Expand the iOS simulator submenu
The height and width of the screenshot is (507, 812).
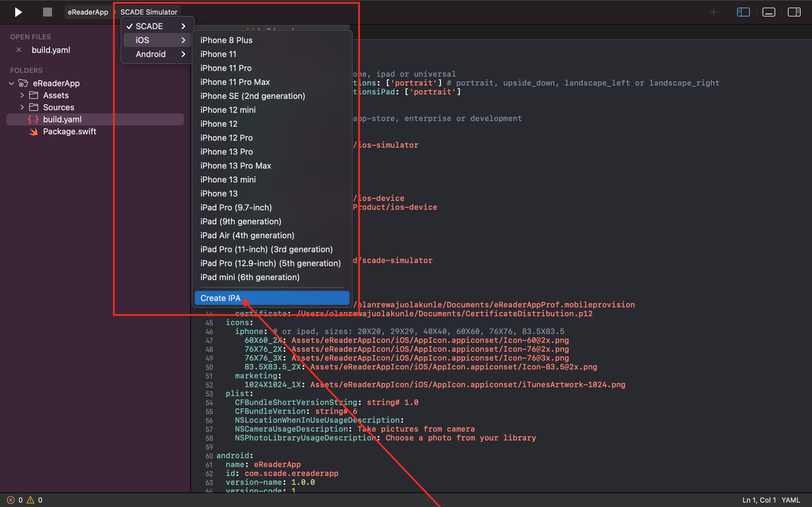point(155,40)
